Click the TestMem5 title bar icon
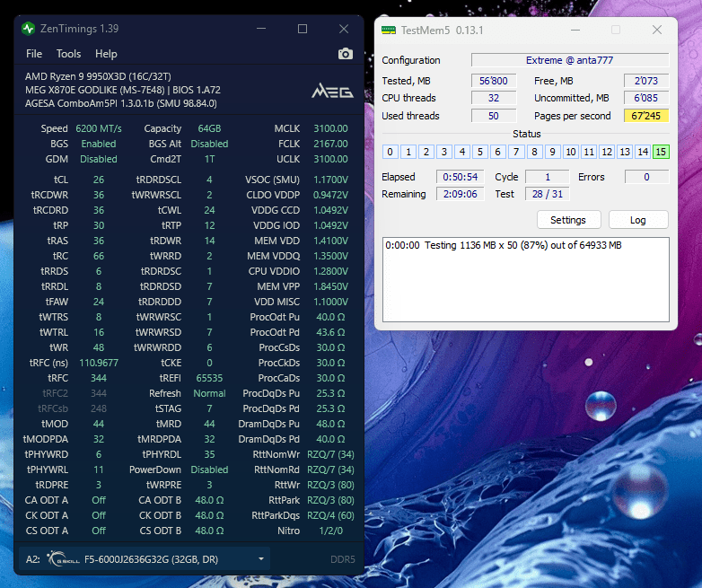 [x=388, y=30]
